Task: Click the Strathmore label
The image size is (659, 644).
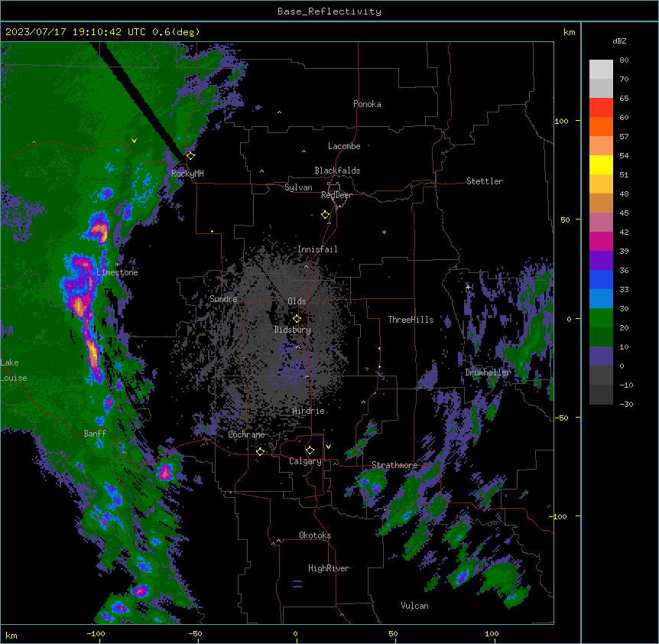Action: (x=394, y=465)
